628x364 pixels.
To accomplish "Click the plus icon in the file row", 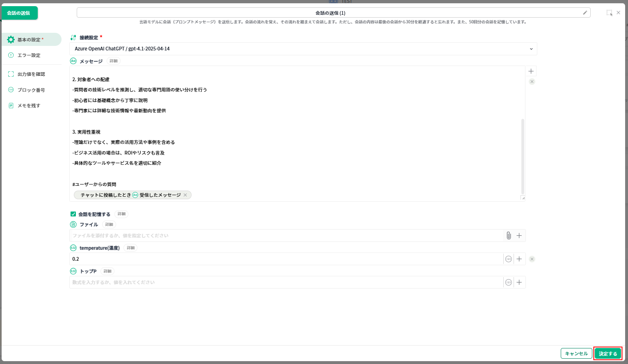I will click(519, 236).
